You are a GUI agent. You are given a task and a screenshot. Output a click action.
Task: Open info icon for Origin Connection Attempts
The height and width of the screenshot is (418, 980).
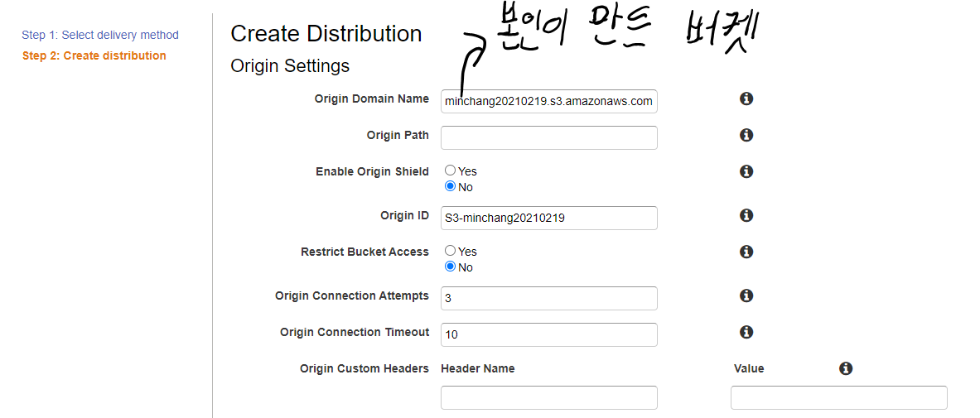tap(746, 295)
